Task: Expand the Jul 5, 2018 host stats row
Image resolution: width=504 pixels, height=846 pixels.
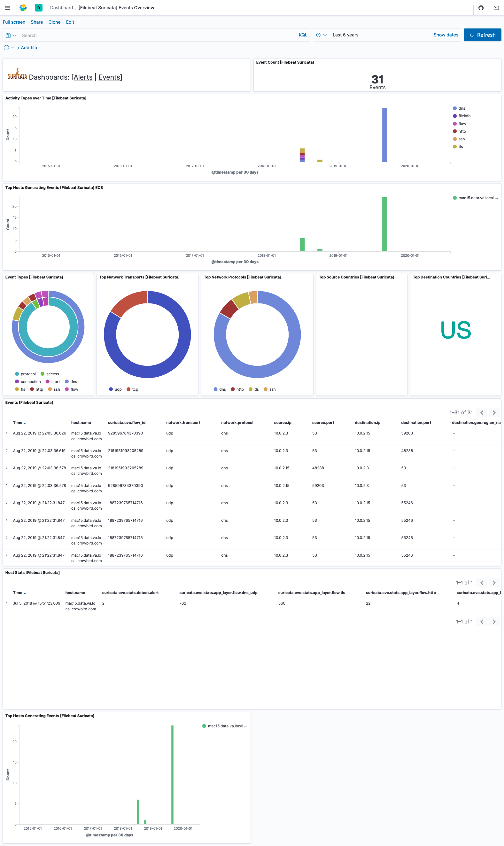Action: click(6, 603)
